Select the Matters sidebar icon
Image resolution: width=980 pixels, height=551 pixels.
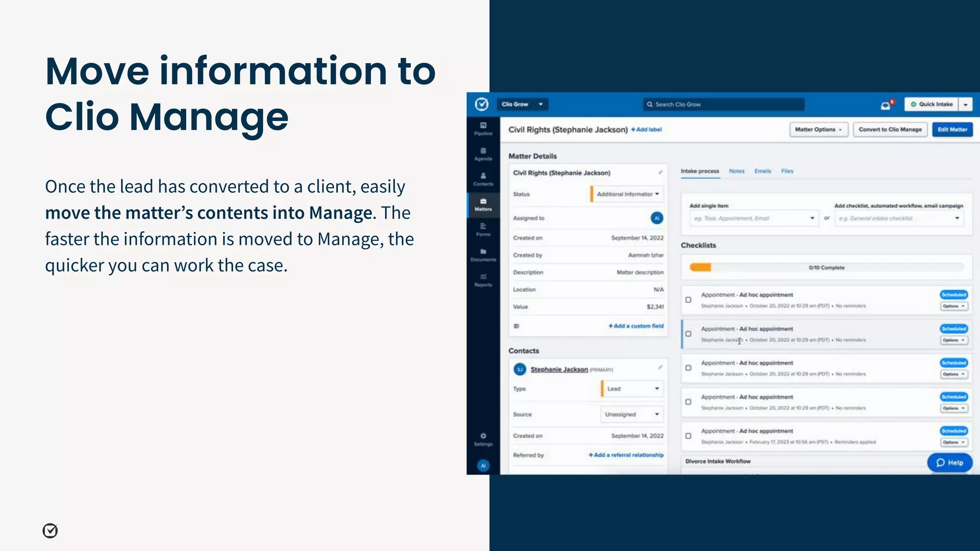pos(483,205)
